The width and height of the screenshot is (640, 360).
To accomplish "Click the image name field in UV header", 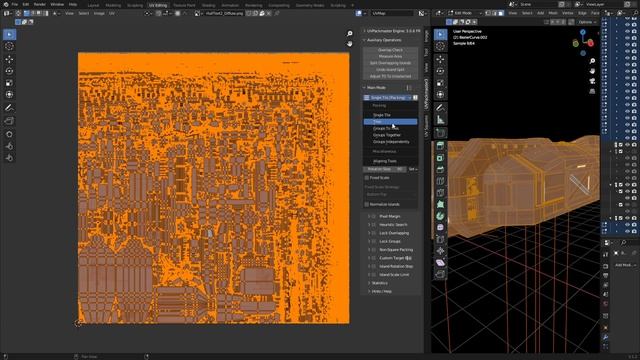I will [x=224, y=13].
